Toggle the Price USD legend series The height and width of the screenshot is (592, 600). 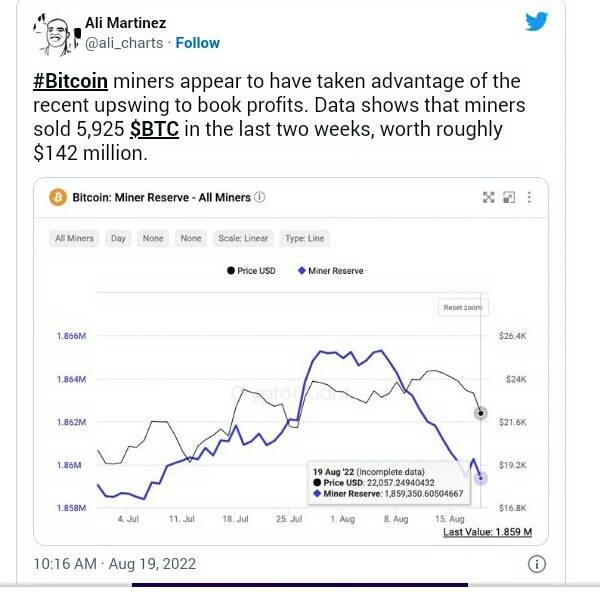point(251,271)
